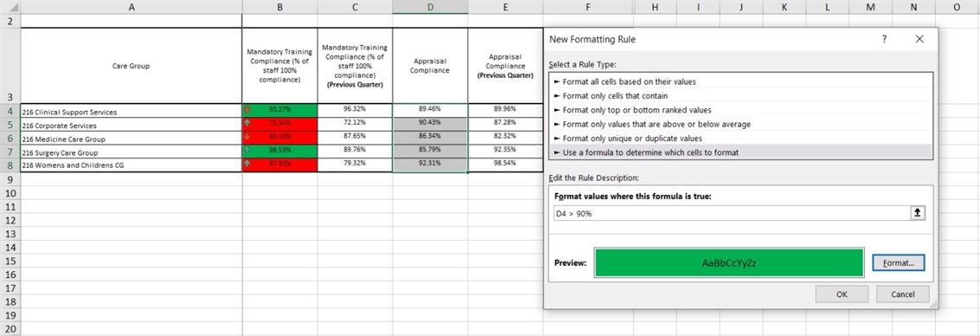Image resolution: width=980 pixels, height=336 pixels.
Task: Select row 9 header
Action: pos(10,179)
